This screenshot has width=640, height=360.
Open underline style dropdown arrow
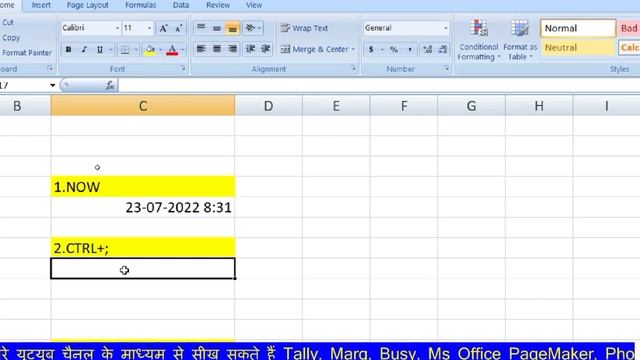[111, 49]
